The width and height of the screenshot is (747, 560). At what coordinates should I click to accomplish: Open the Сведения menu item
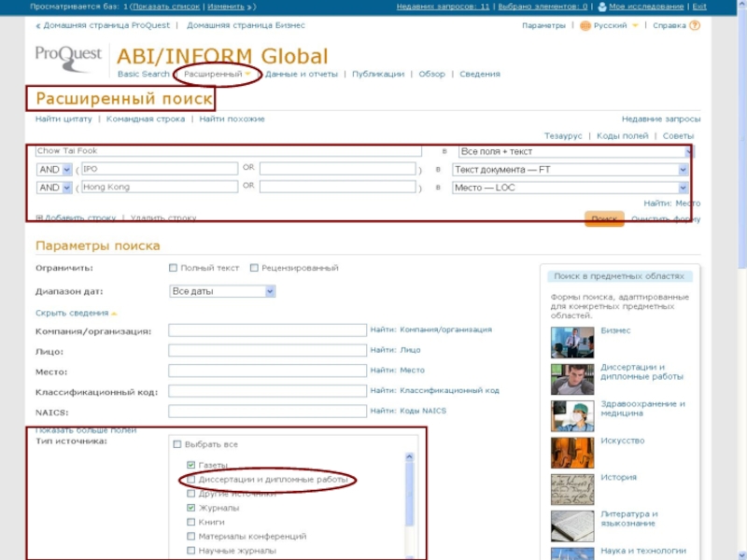tap(480, 74)
